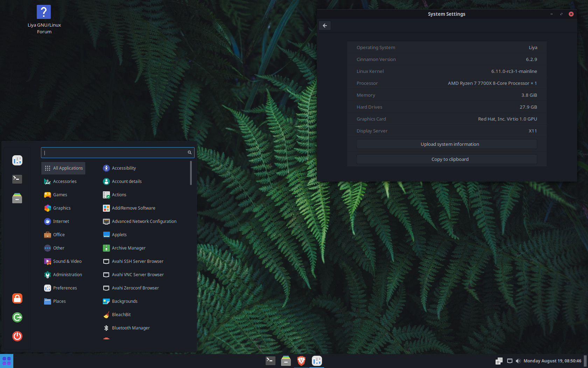
Task: Open Terminal from the bottom panel
Action: [270, 361]
